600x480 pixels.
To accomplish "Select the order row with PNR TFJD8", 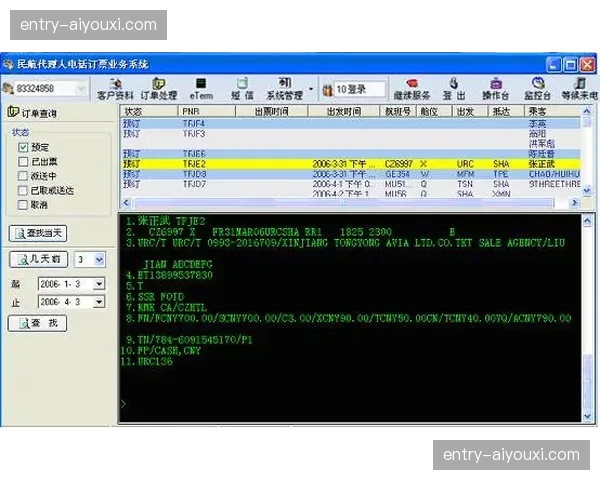I will pyautogui.click(x=351, y=174).
